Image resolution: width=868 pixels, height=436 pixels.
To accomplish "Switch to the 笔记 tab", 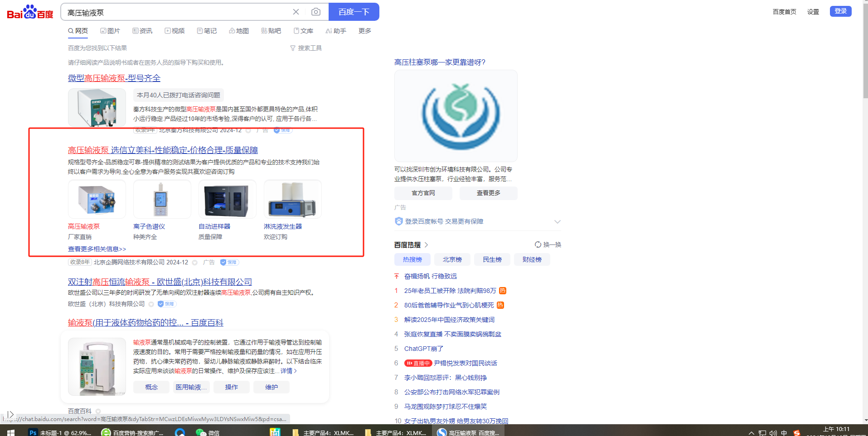I will pyautogui.click(x=207, y=31).
